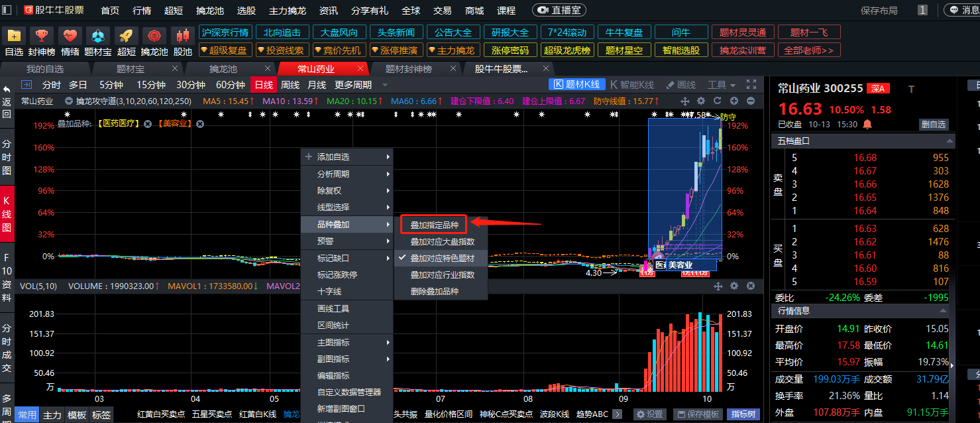980x423 pixels.
Task: Remove the 医药医疗 overlay with its x icon
Action: (x=148, y=123)
